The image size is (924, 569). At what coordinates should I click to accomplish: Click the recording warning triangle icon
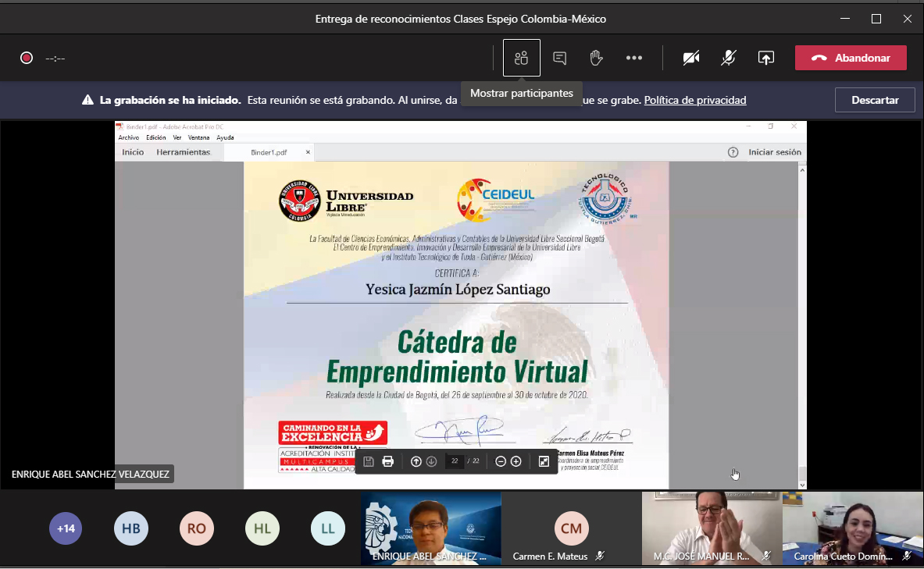(x=87, y=100)
